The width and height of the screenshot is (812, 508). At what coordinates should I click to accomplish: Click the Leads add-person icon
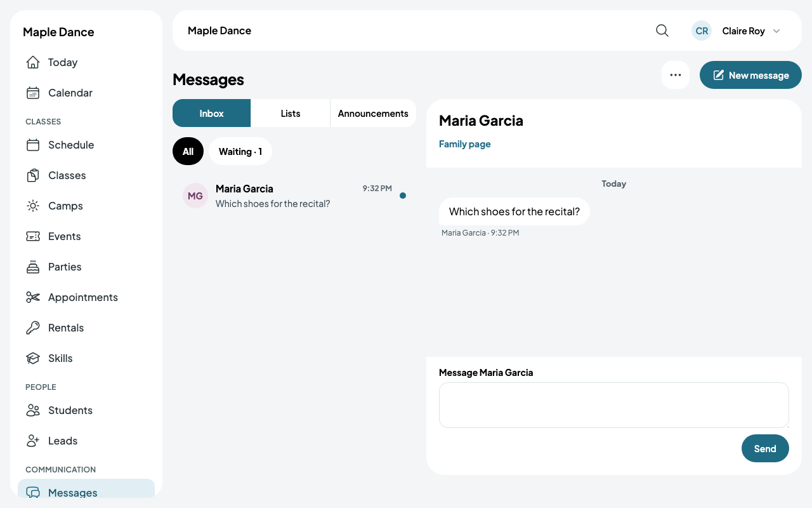tap(33, 441)
